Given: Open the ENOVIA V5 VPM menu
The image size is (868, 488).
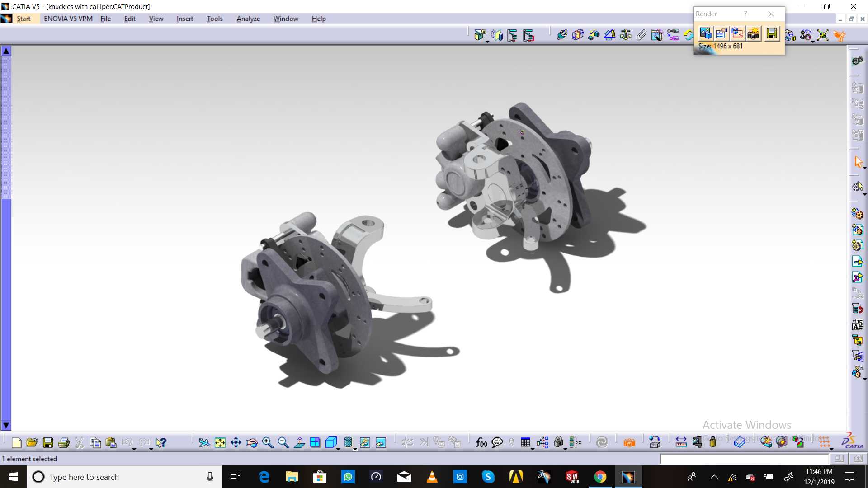Looking at the screenshot, I should [x=68, y=19].
